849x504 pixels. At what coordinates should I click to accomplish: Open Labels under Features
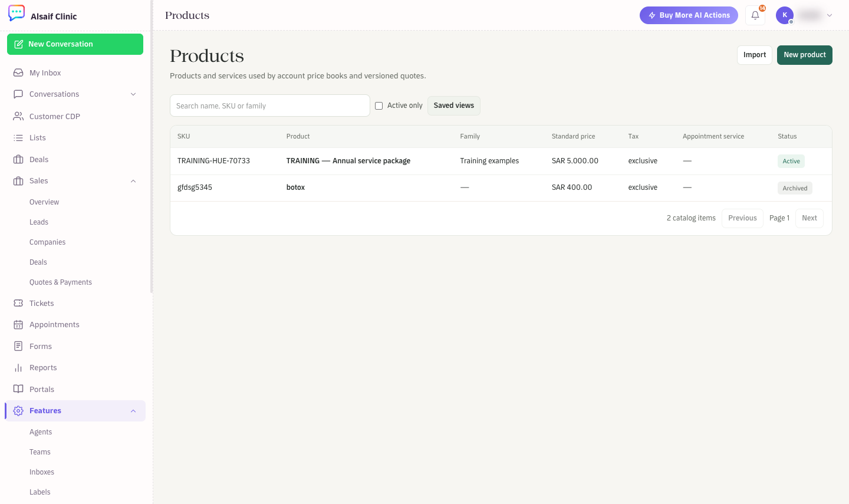coord(40,492)
